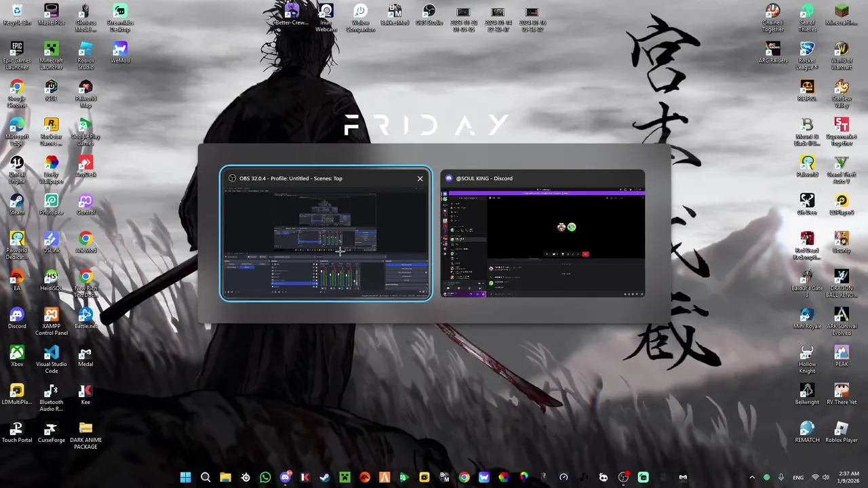Open CurseForge desktop shortcut
Viewport: 868px width, 488px height.
click(x=51, y=433)
